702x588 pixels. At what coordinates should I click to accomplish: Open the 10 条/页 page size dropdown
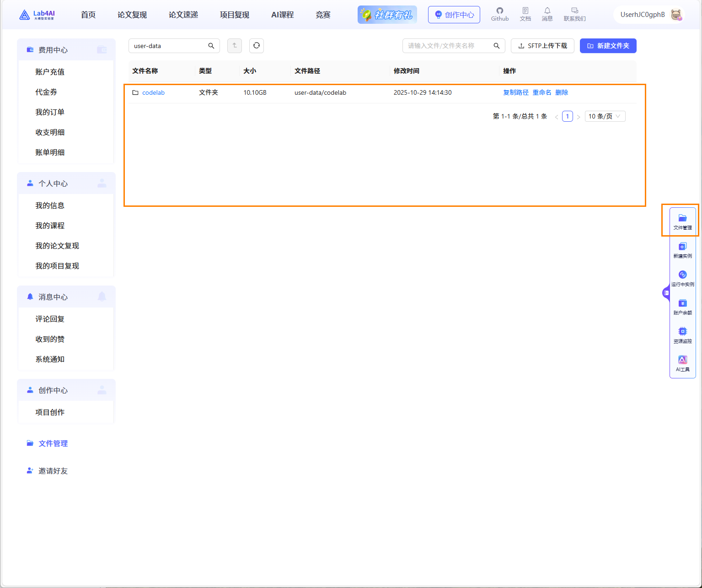point(605,116)
